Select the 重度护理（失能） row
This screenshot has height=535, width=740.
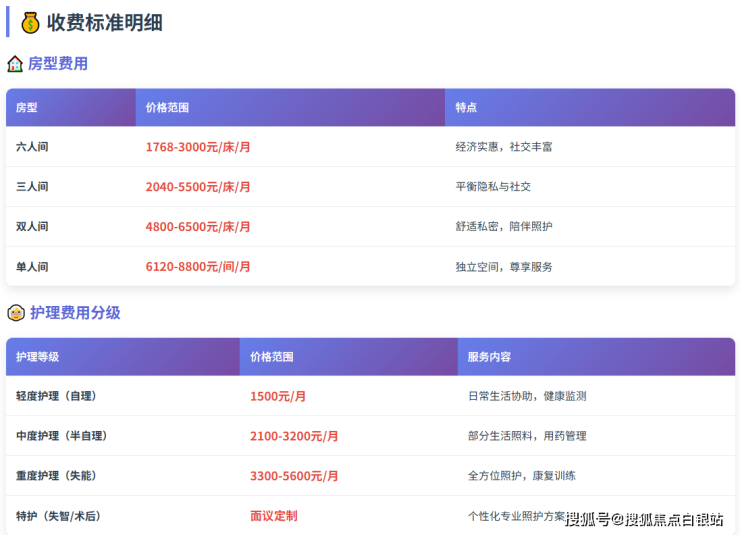click(x=56, y=476)
